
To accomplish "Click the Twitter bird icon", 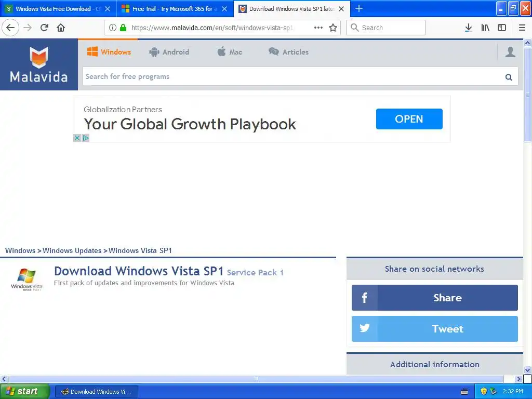I will tap(364, 328).
